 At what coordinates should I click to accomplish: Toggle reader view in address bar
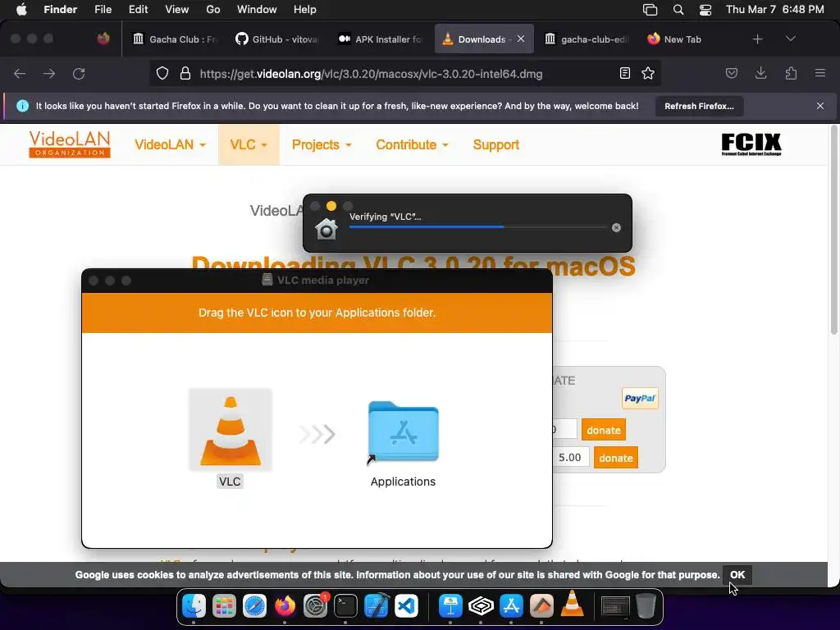coord(624,73)
